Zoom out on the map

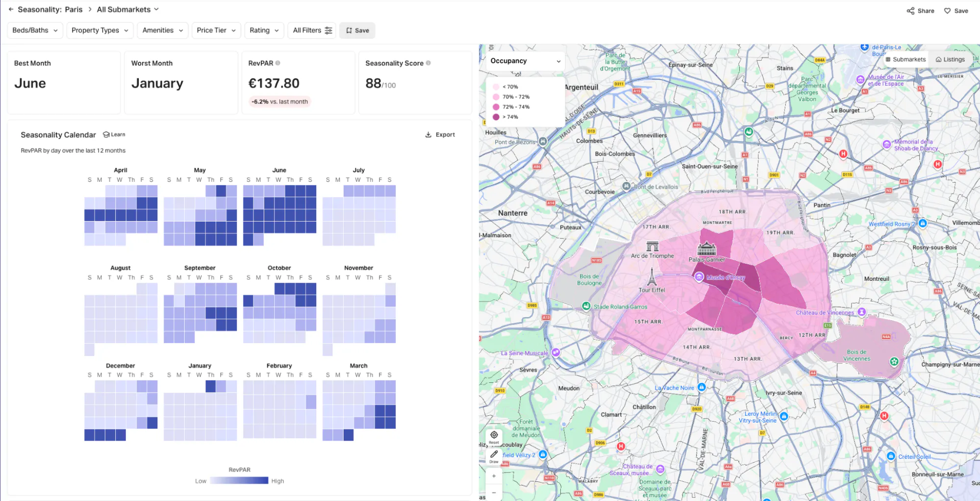(494, 492)
